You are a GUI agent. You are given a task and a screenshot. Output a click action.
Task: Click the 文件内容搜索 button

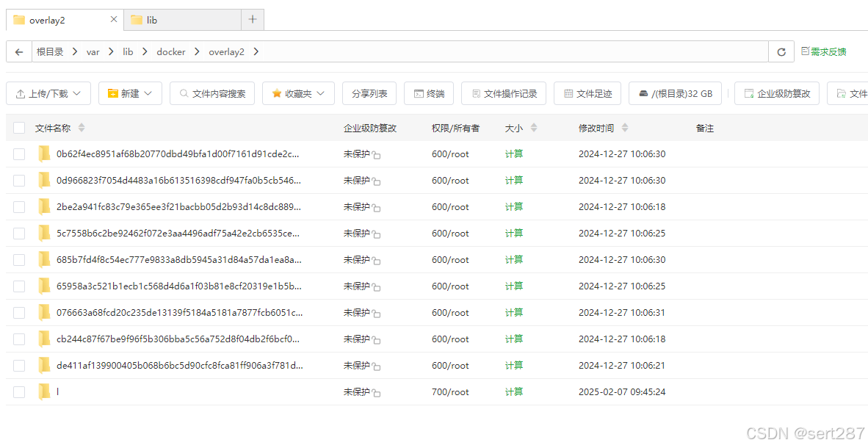coord(212,93)
